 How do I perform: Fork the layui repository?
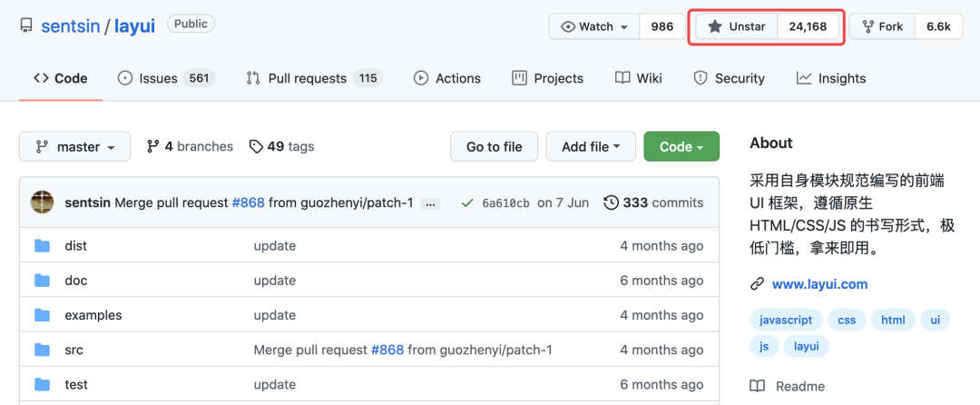[x=882, y=26]
